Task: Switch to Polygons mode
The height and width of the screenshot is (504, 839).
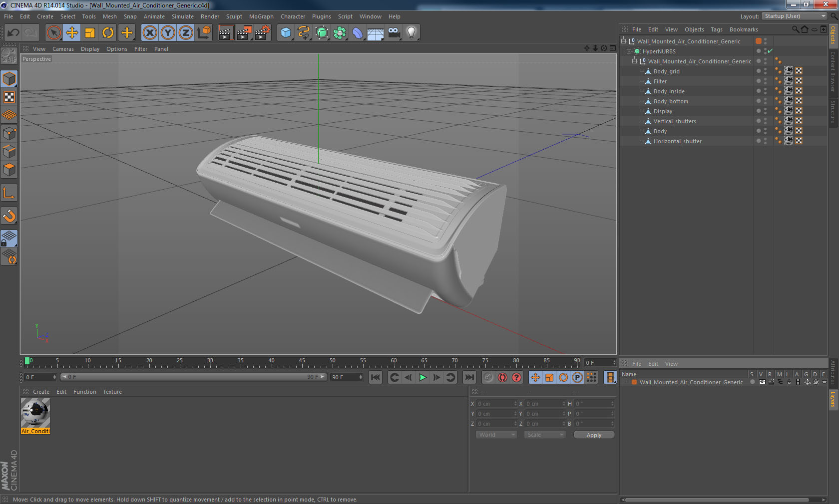Action: click(9, 170)
